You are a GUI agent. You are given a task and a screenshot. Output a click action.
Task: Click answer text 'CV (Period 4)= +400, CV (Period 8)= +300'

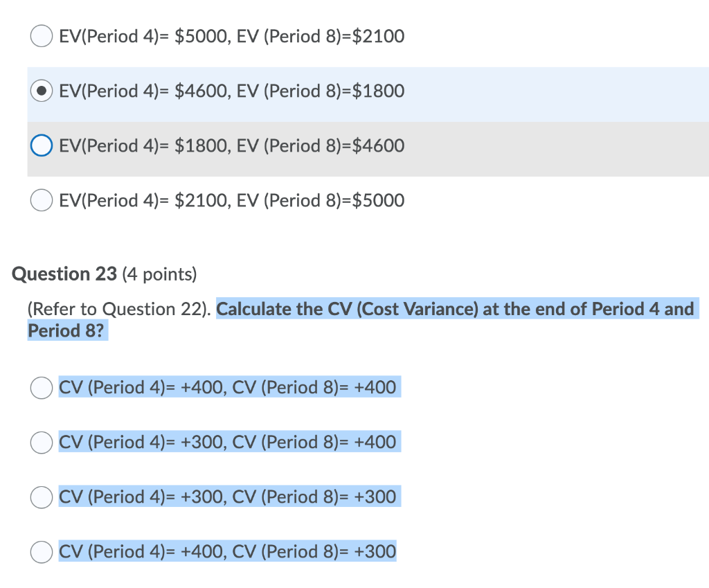pos(228,551)
